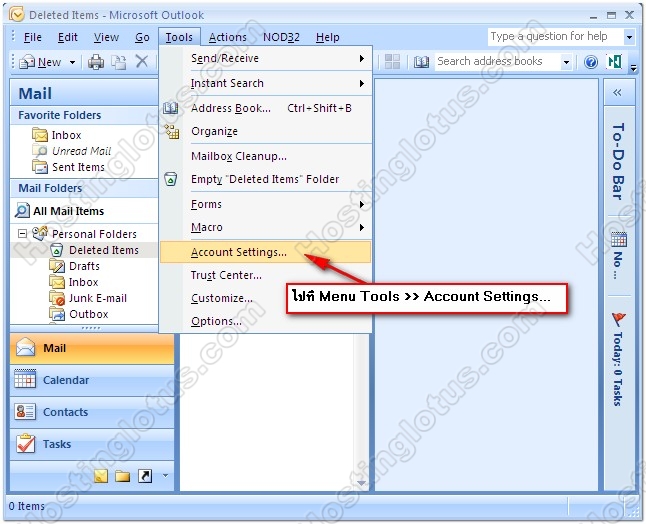
Task: Click the calendar icon on To-Do Bar
Action: (x=619, y=239)
